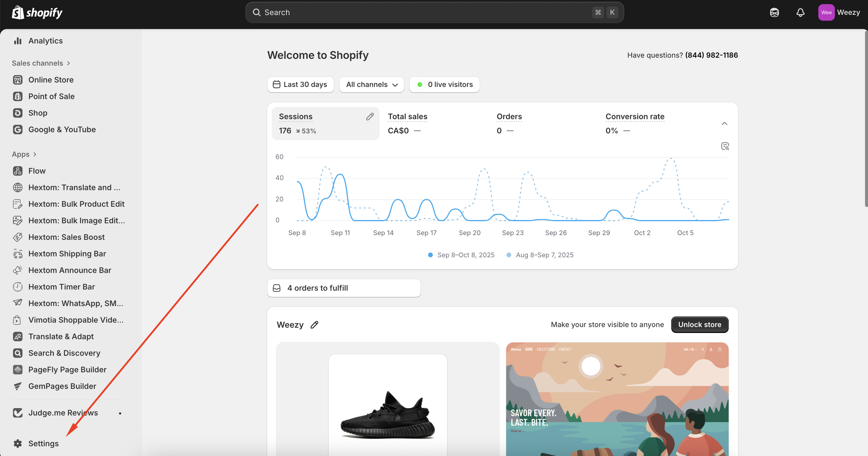
Task: Expand the All channels dropdown
Action: [372, 85]
